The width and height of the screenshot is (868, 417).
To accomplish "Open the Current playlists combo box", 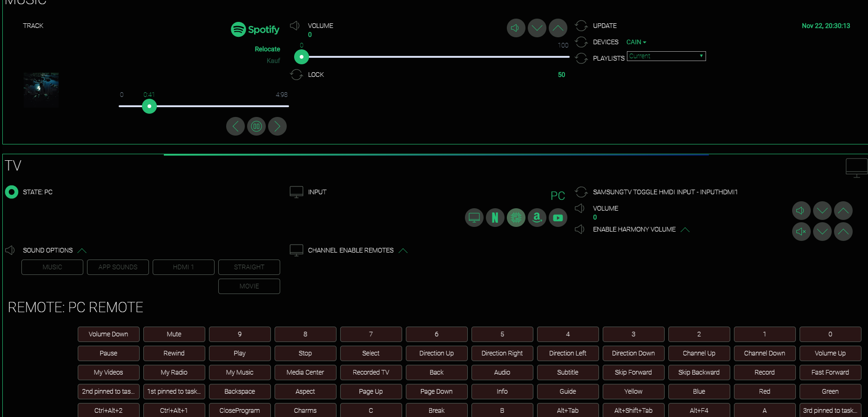I will point(666,56).
